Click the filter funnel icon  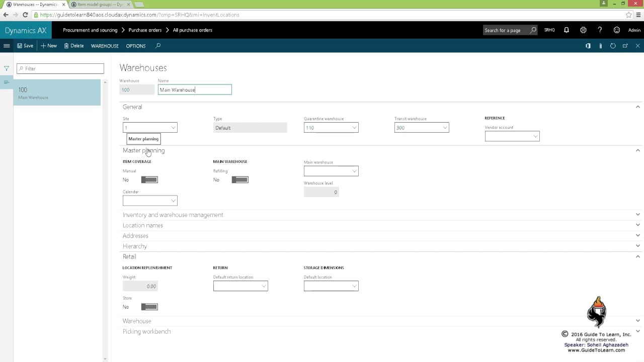(x=7, y=68)
